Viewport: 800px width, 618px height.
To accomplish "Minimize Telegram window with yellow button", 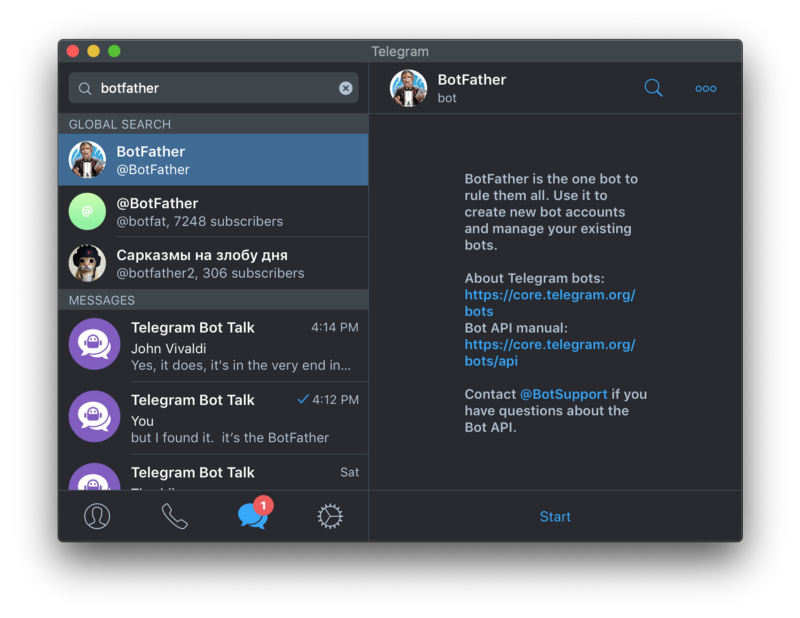I will 93,51.
